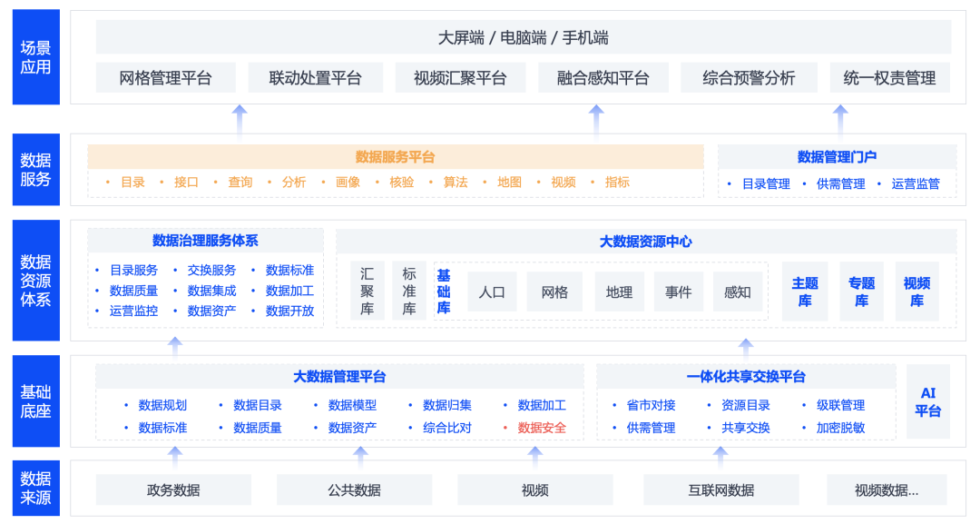The height and width of the screenshot is (524, 980).
Task: Click the 省市对接 exchange item
Action: 651,405
